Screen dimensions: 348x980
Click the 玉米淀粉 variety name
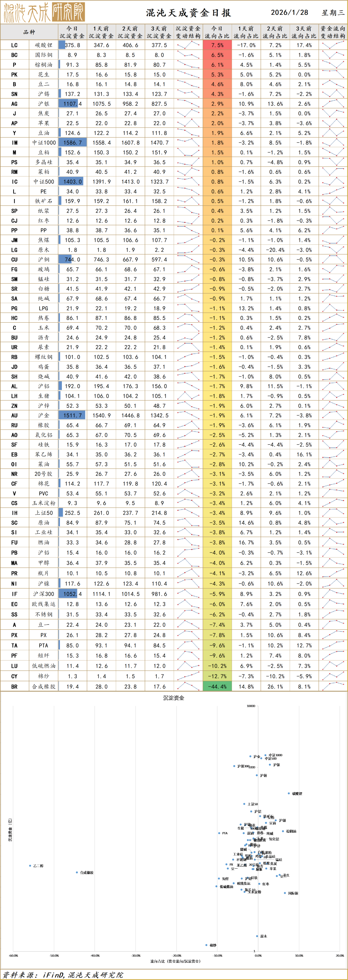(x=43, y=503)
